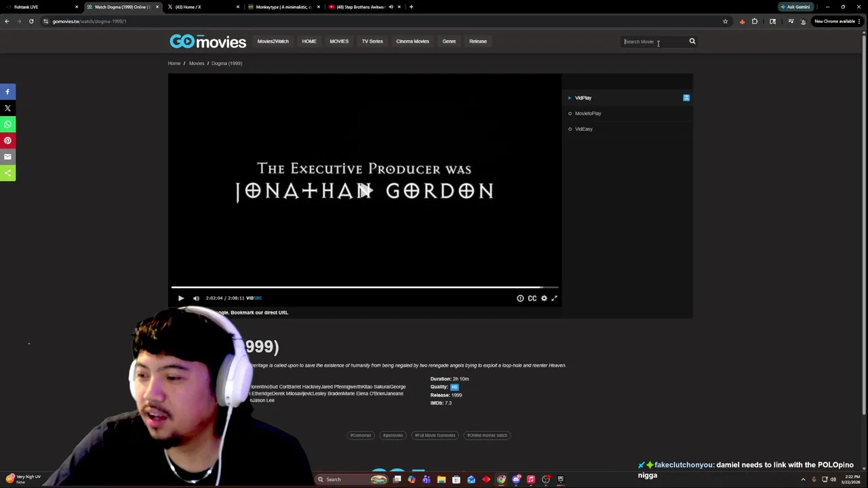Click the search magnifier icon on site
868x488 pixels.
(x=692, y=41)
